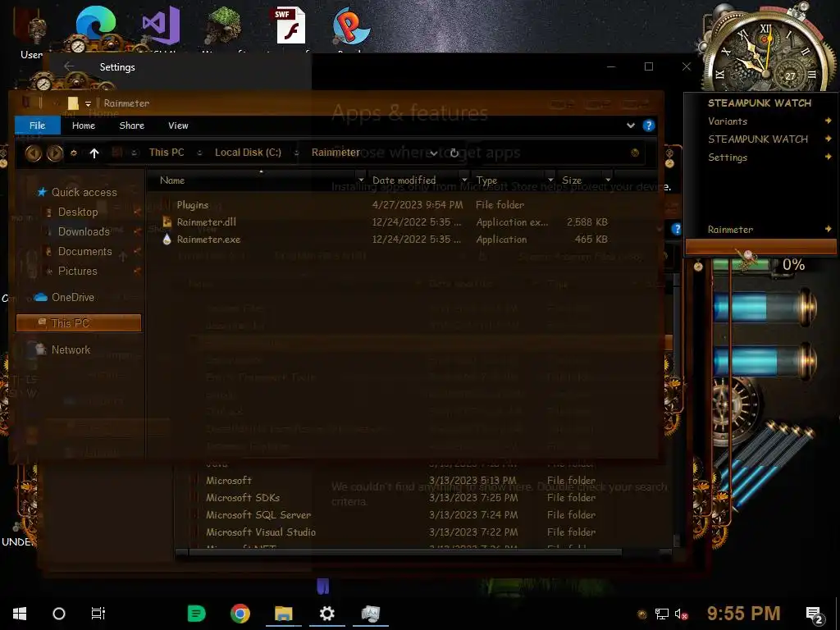Select the Rainmeter.dll file icon
The height and width of the screenshot is (630, 840).
click(167, 221)
